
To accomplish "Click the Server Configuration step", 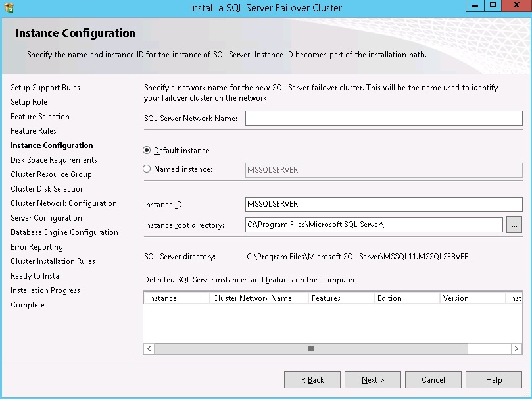I will 46,218.
